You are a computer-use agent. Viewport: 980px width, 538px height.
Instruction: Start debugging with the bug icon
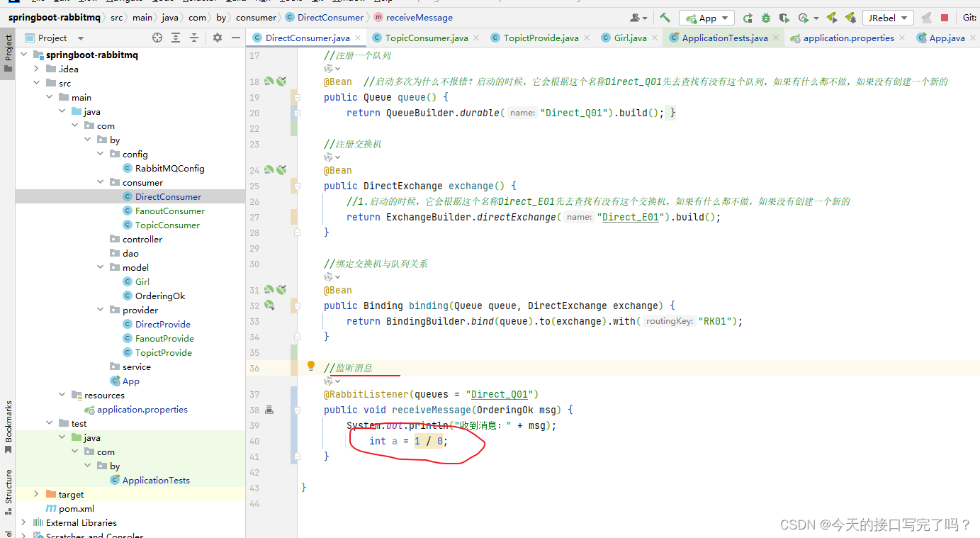767,17
